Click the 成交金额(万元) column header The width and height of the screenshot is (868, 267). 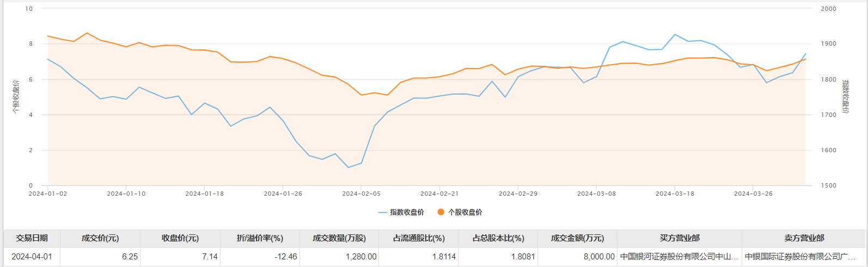click(577, 238)
